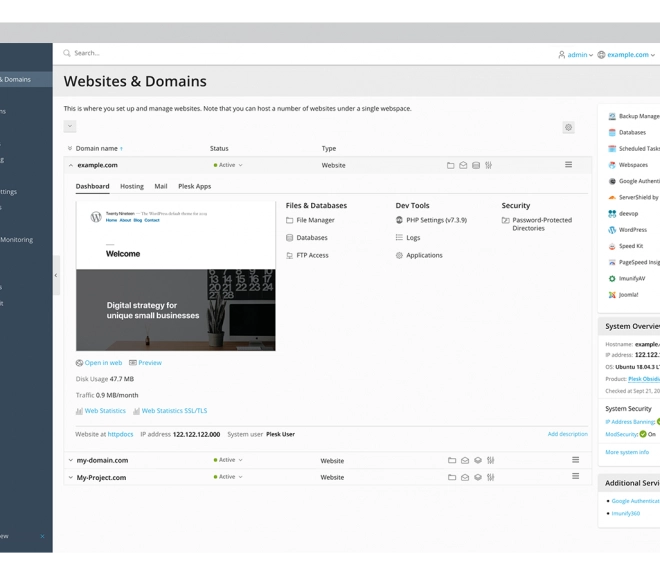
Task: Open hamburger menu in my-domain.com row
Action: tap(575, 460)
